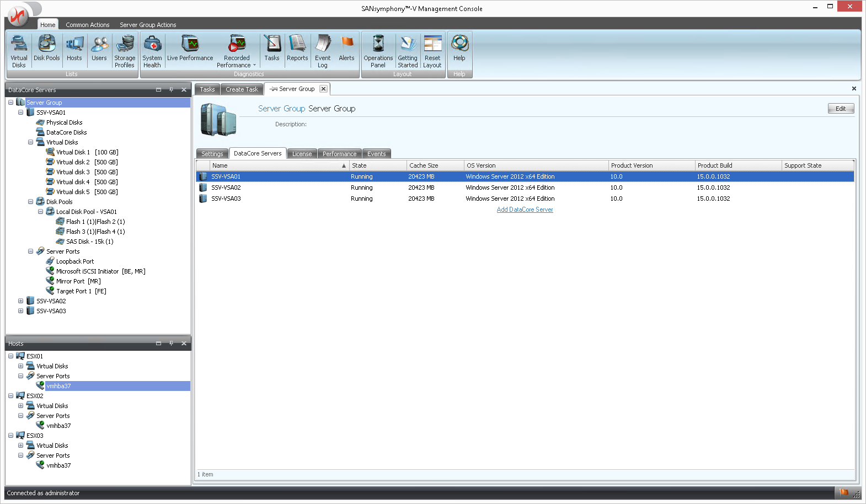
Task: Expand the SSV-VSA02 server node
Action: tap(21, 301)
